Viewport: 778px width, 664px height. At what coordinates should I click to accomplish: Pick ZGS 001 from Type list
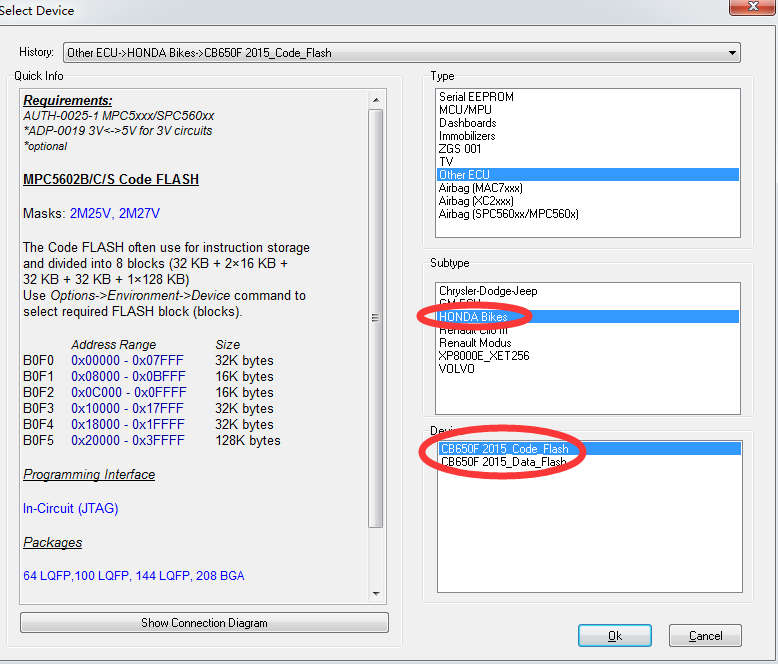tap(460, 149)
